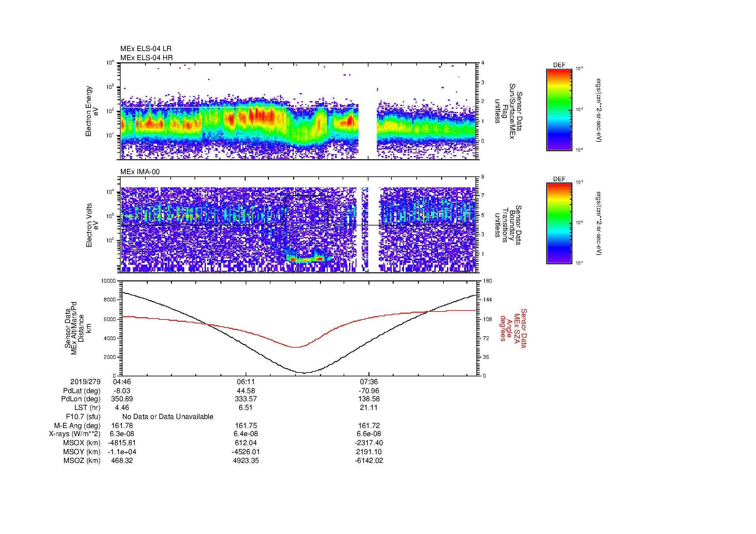Image resolution: width=756 pixels, height=534 pixels.
Task: Click the IMA ion spectrogram panel
Action: (x=299, y=225)
